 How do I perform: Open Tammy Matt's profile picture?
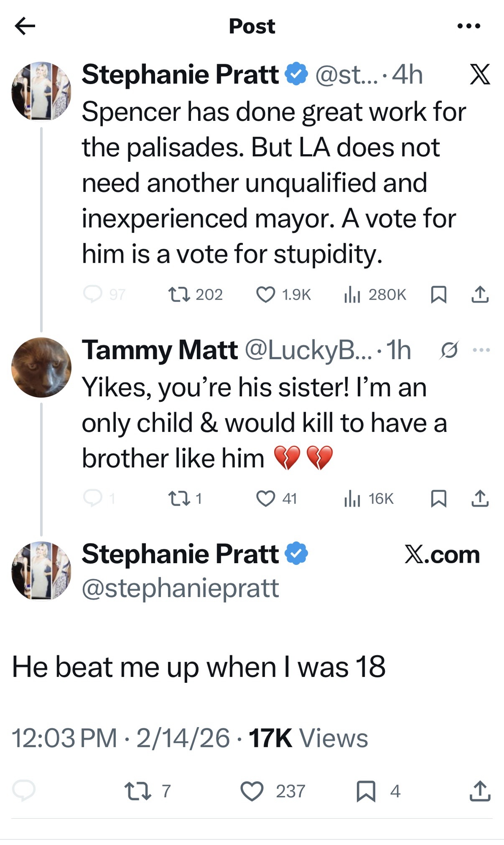click(x=41, y=367)
